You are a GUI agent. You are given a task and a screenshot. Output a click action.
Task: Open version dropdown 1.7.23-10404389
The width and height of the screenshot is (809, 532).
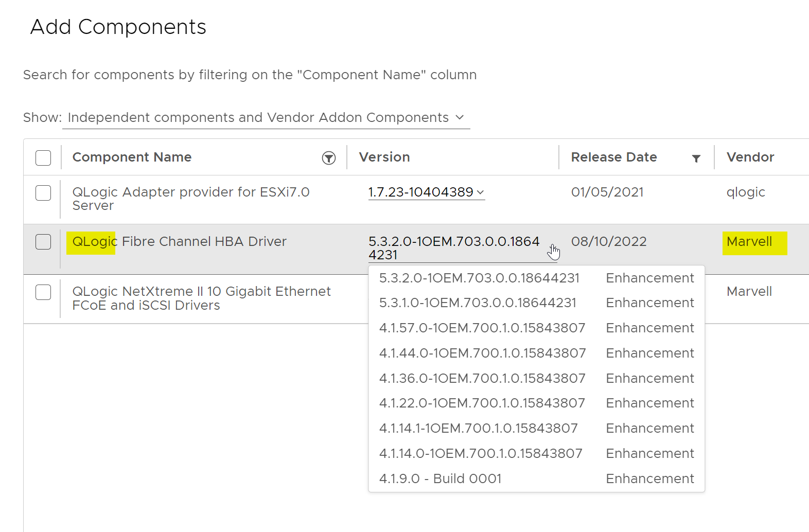coord(426,192)
